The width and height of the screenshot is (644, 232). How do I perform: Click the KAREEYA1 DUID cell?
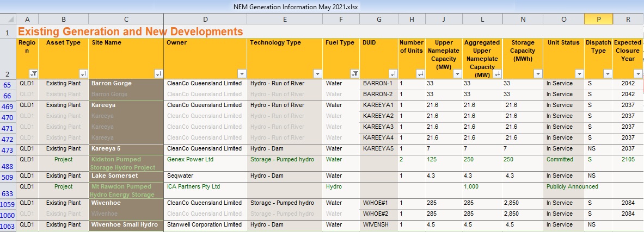[379, 105]
